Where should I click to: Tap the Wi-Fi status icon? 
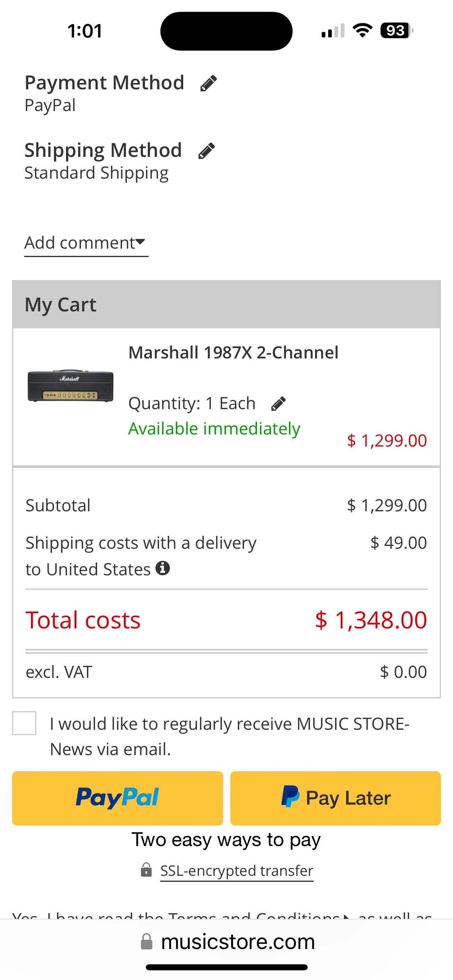(362, 31)
